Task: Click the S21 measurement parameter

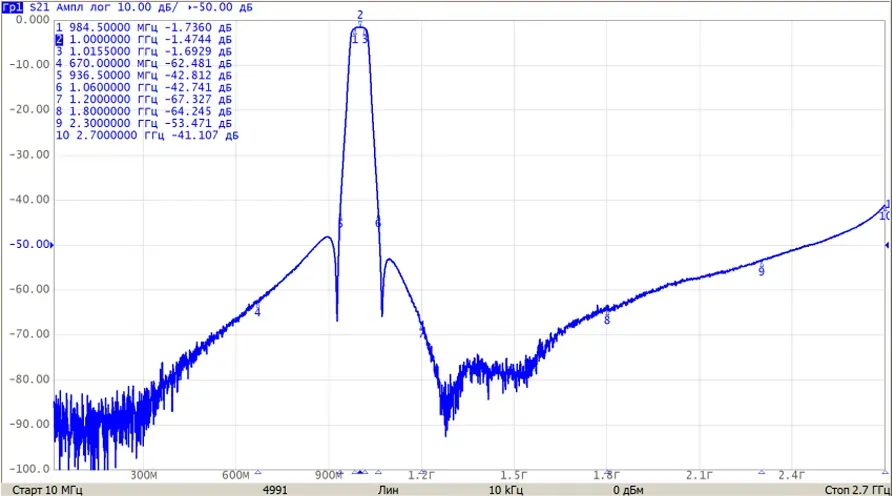Action: pyautogui.click(x=39, y=7)
